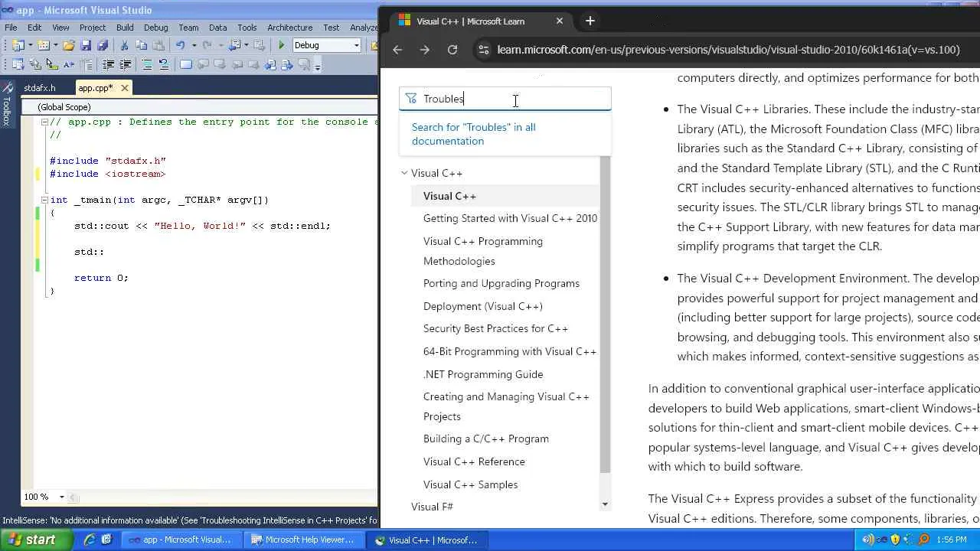Collapse the Visual C++ tree node

[x=404, y=173]
